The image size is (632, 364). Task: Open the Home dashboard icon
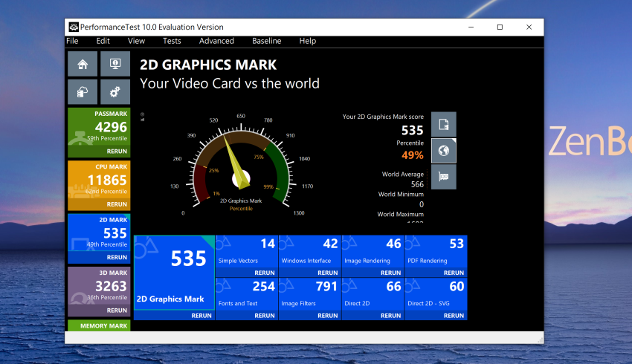point(83,64)
